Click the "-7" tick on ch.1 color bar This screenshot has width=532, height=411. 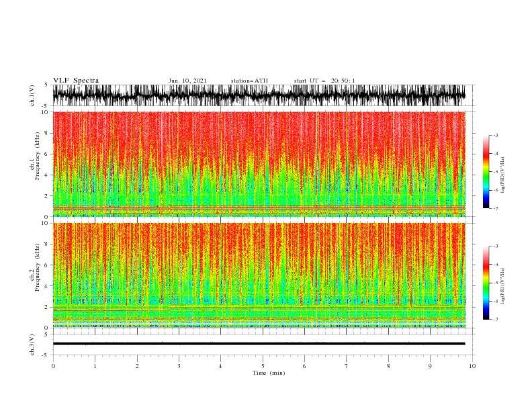click(496, 208)
